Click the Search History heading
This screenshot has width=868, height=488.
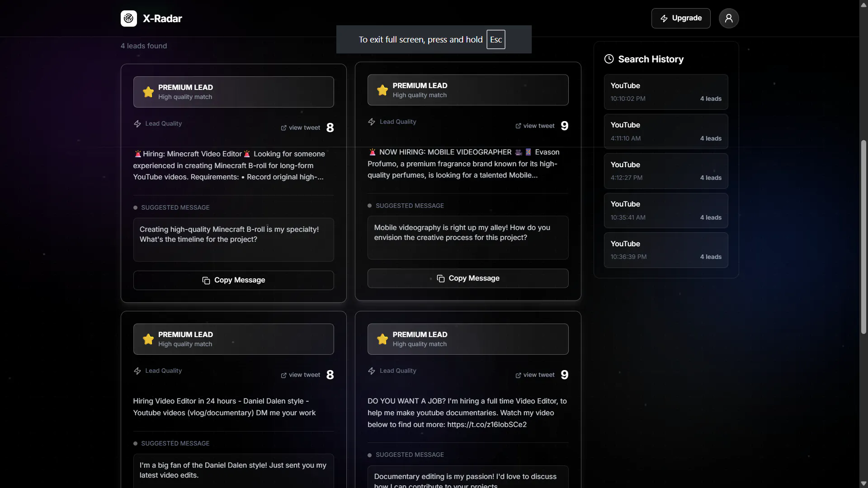651,59
